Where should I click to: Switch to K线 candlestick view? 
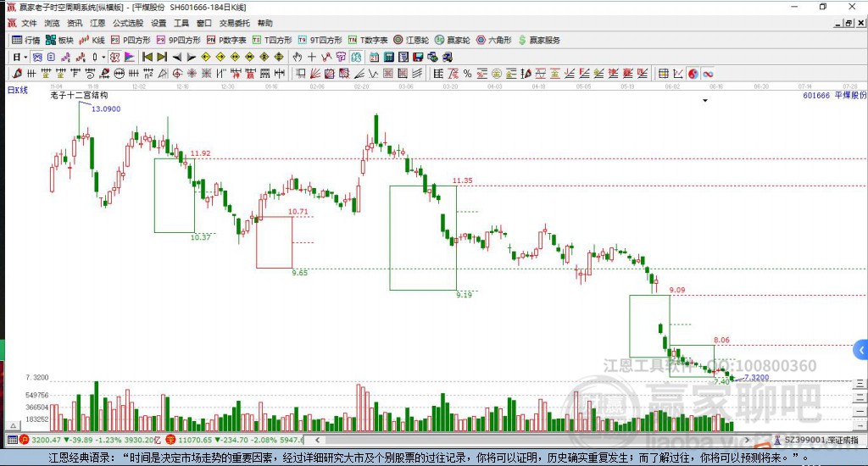(92, 40)
